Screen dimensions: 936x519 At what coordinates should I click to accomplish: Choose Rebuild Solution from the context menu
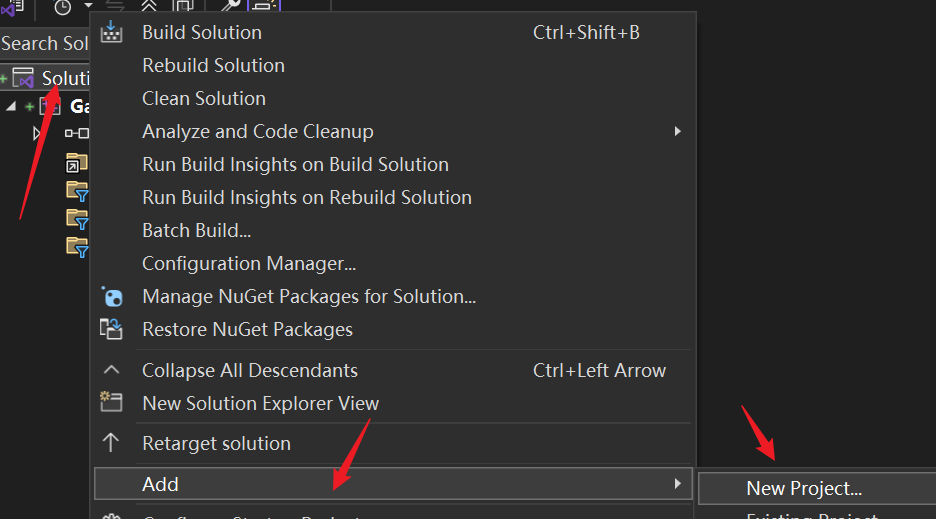(x=213, y=65)
